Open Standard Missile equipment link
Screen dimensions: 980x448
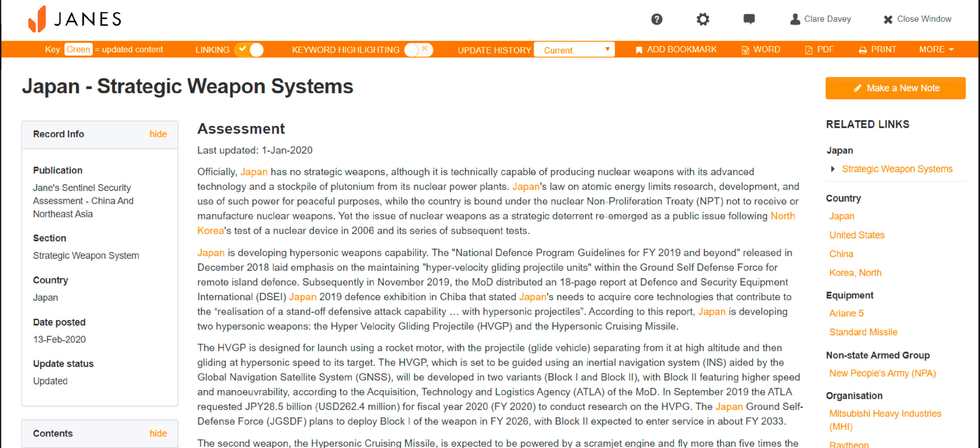pos(863,332)
